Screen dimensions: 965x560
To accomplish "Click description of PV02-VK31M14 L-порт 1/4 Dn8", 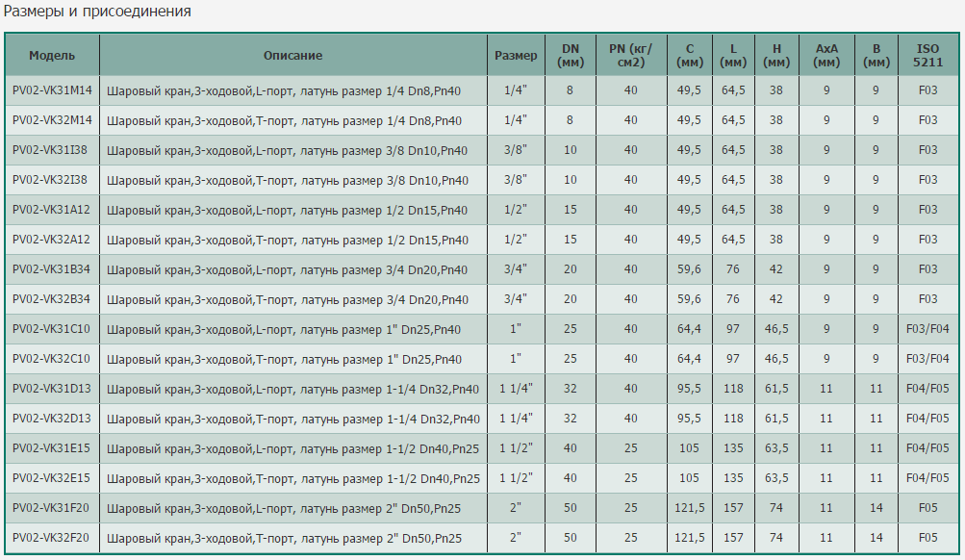I will click(292, 90).
